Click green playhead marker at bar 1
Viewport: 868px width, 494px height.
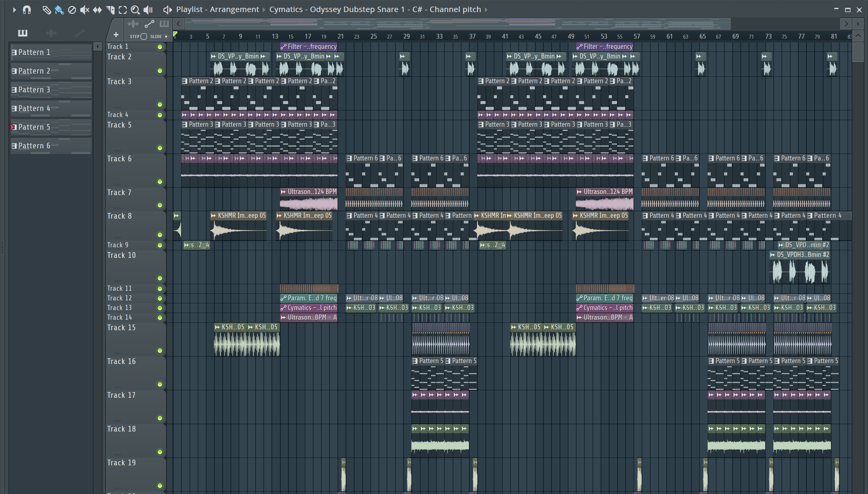175,34
